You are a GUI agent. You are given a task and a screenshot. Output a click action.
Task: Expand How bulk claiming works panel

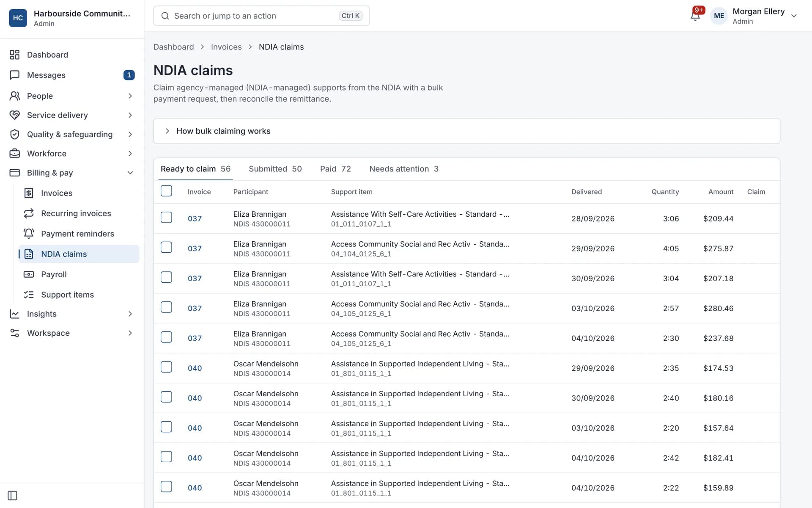pyautogui.click(x=466, y=131)
